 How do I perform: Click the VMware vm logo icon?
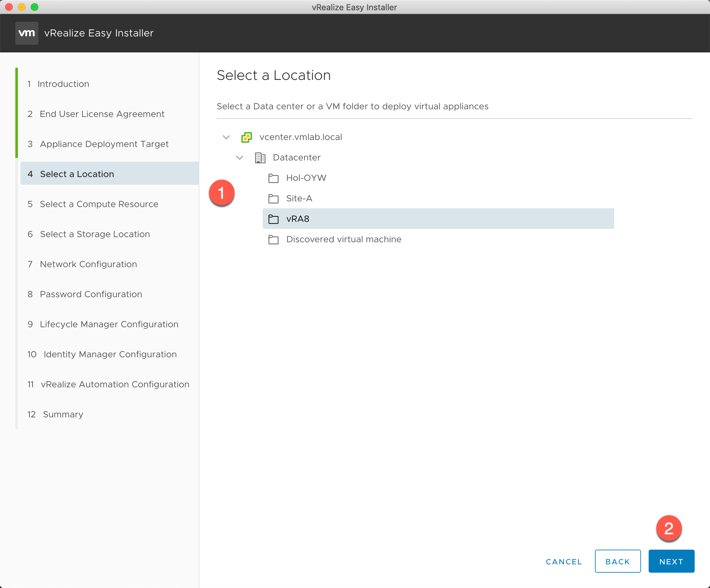pos(27,33)
